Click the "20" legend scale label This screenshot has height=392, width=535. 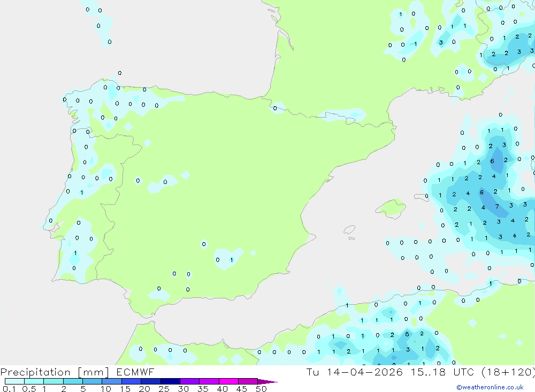144,389
